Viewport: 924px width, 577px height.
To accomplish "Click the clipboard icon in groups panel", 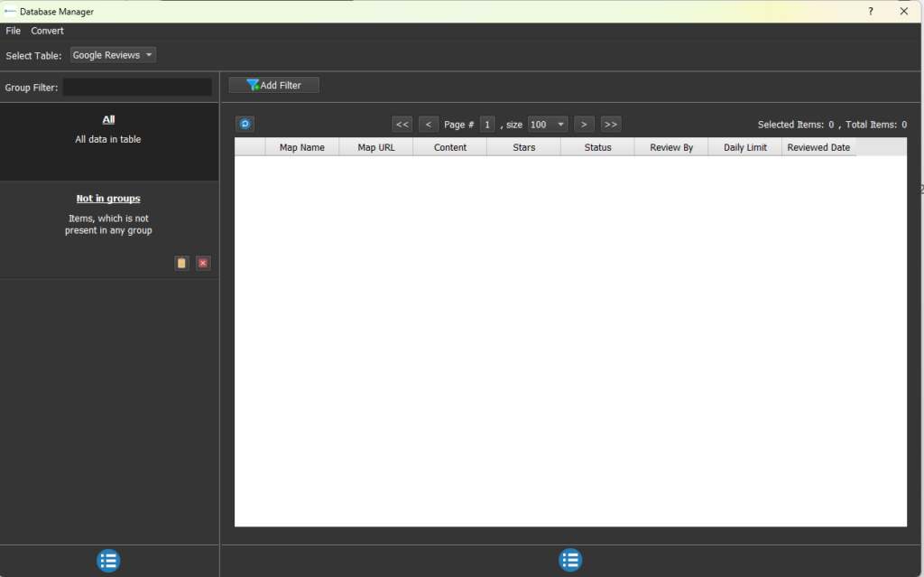I will [x=181, y=263].
